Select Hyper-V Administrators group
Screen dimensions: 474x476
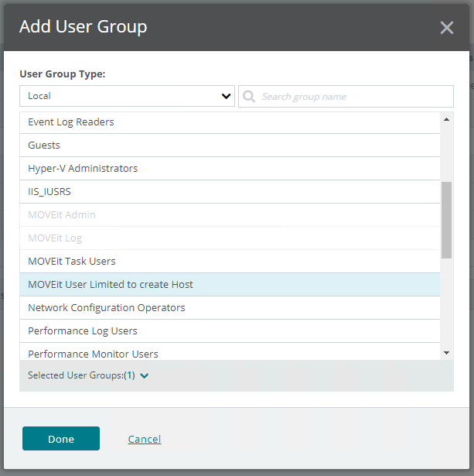[230, 169]
